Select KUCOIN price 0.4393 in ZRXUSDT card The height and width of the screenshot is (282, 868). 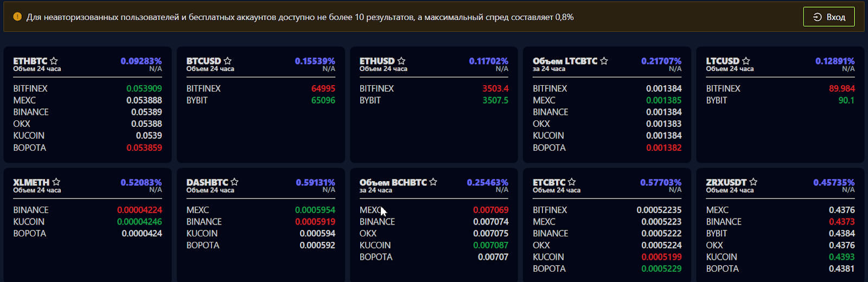pyautogui.click(x=842, y=257)
